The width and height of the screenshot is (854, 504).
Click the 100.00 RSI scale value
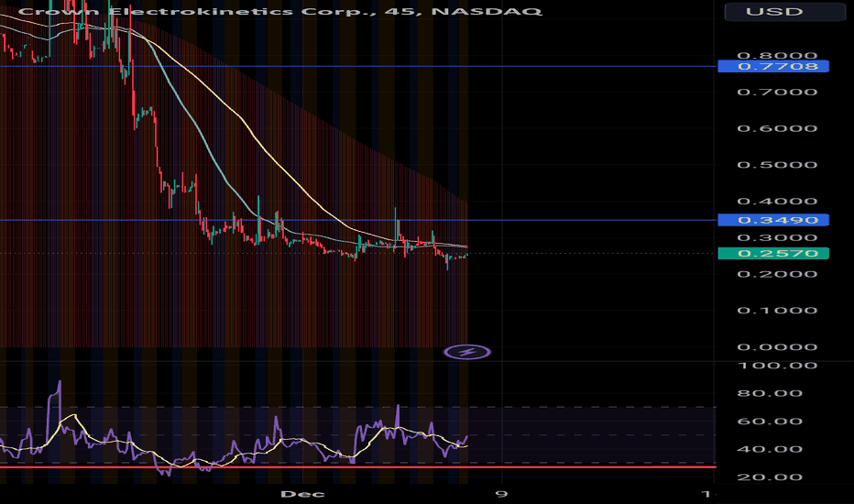pyautogui.click(x=777, y=366)
